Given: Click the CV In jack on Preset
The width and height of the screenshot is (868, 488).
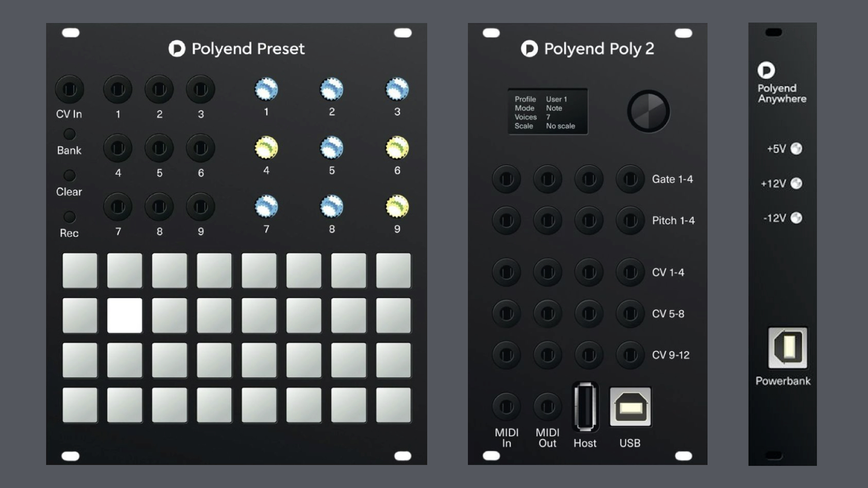Looking at the screenshot, I should point(69,89).
